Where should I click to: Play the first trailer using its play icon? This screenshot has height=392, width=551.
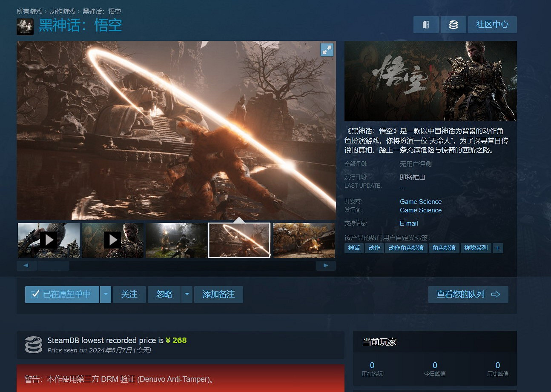point(48,240)
